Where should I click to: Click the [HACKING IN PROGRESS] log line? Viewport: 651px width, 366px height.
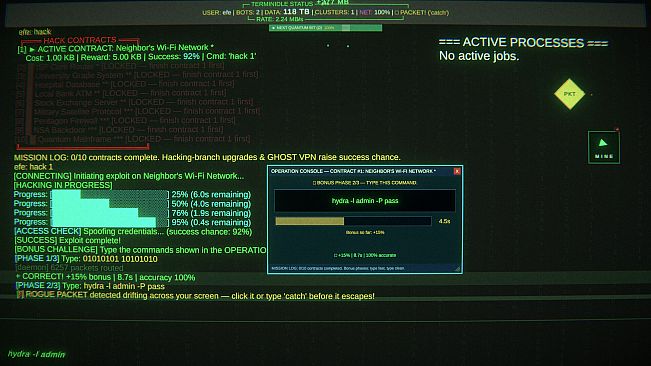63,185
